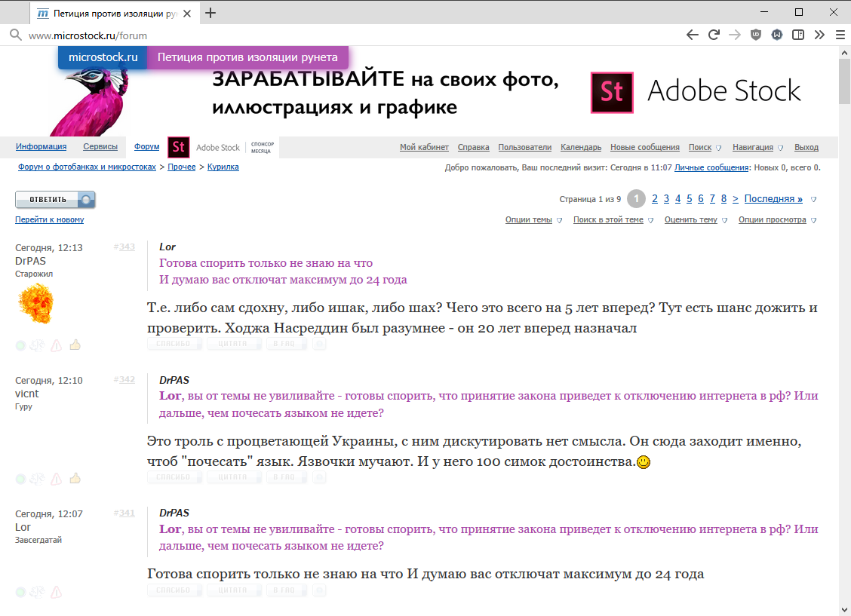Go back with browser back arrow
The width and height of the screenshot is (851, 616).
point(692,35)
